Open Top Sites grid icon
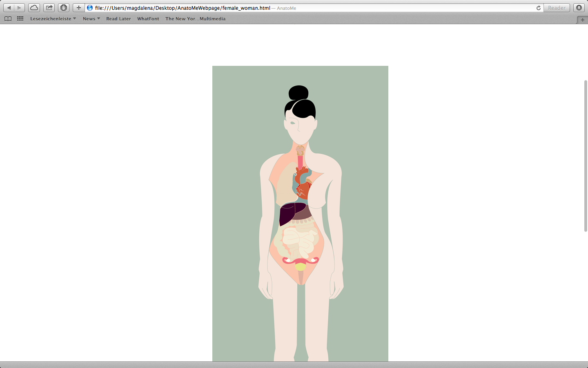The image size is (588, 368). click(x=20, y=19)
